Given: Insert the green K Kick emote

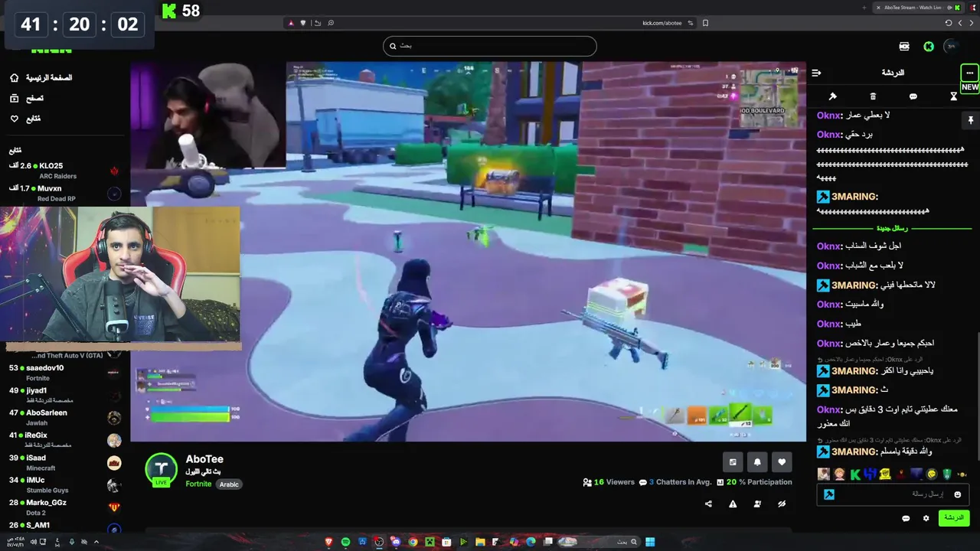Looking at the screenshot, I should pos(855,474).
